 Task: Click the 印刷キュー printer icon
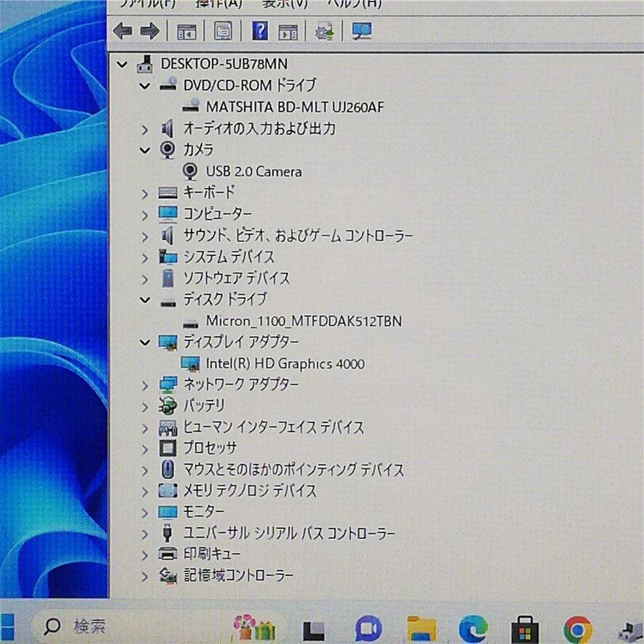pyautogui.click(x=167, y=554)
